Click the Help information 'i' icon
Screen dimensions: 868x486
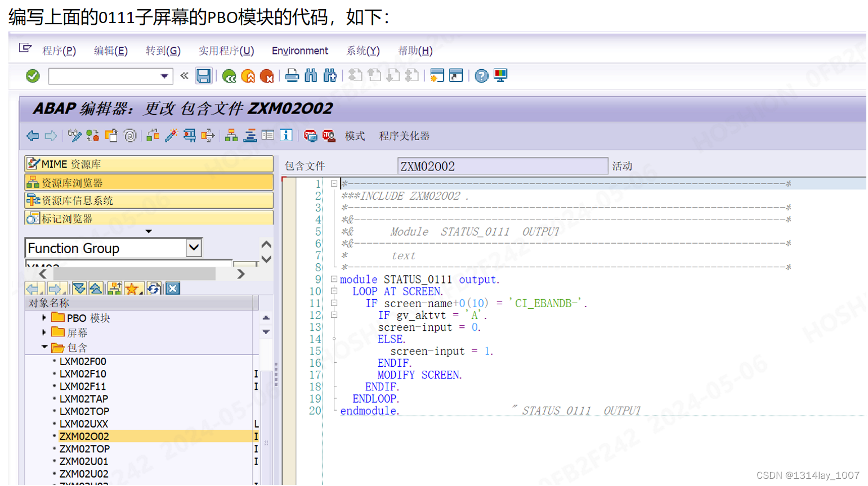point(286,136)
